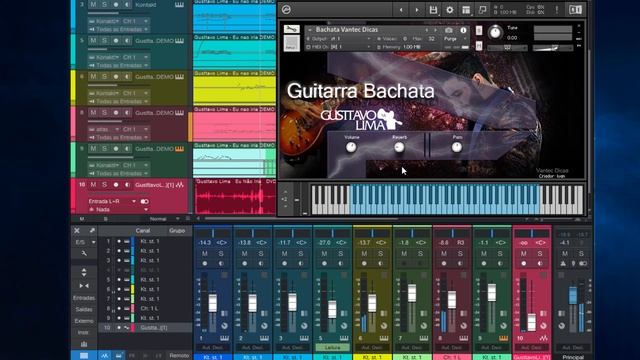The width and height of the screenshot is (640, 360).
Task: Toggle visibility dot for channel 5 in list
Action: [x=119, y=280]
